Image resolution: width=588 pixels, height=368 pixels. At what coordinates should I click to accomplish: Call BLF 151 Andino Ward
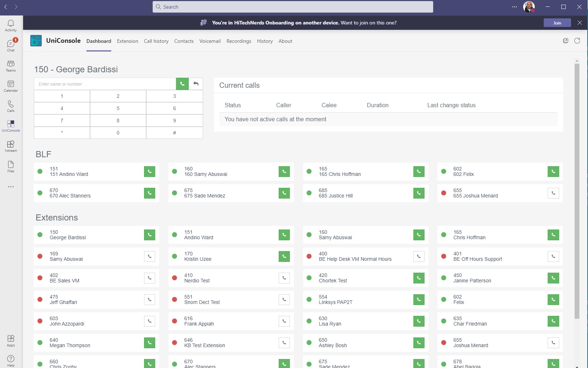pos(149,172)
